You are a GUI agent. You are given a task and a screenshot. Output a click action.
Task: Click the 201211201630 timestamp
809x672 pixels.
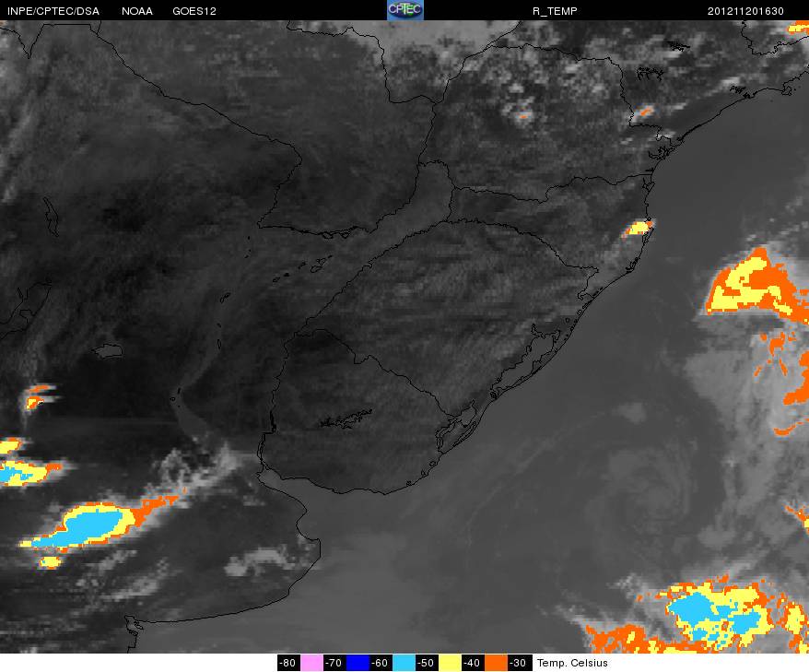[x=745, y=11]
